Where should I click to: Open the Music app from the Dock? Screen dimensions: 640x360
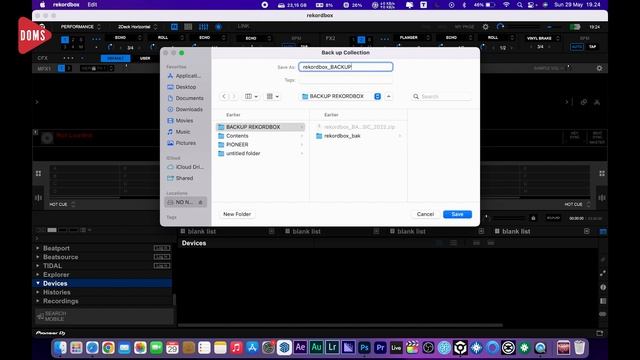click(236, 348)
